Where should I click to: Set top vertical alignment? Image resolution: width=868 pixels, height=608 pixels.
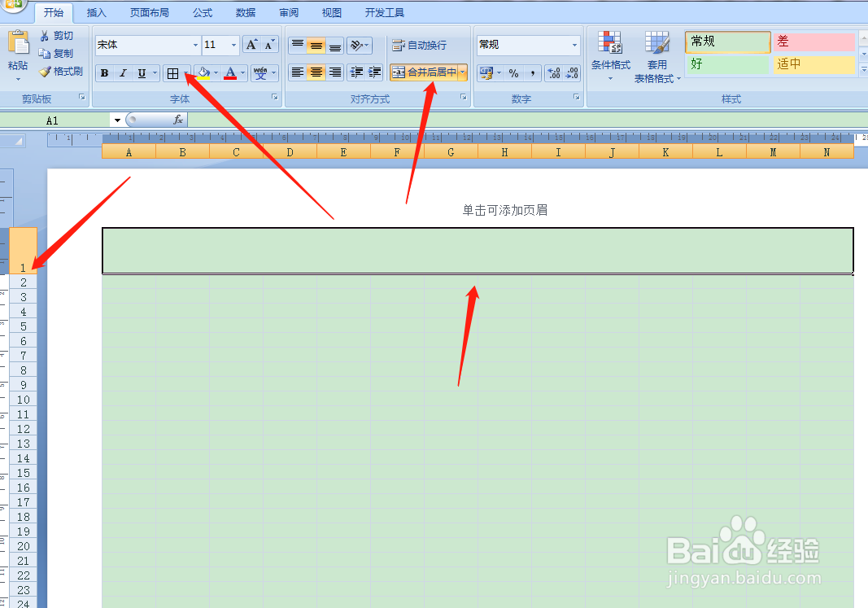[x=298, y=45]
